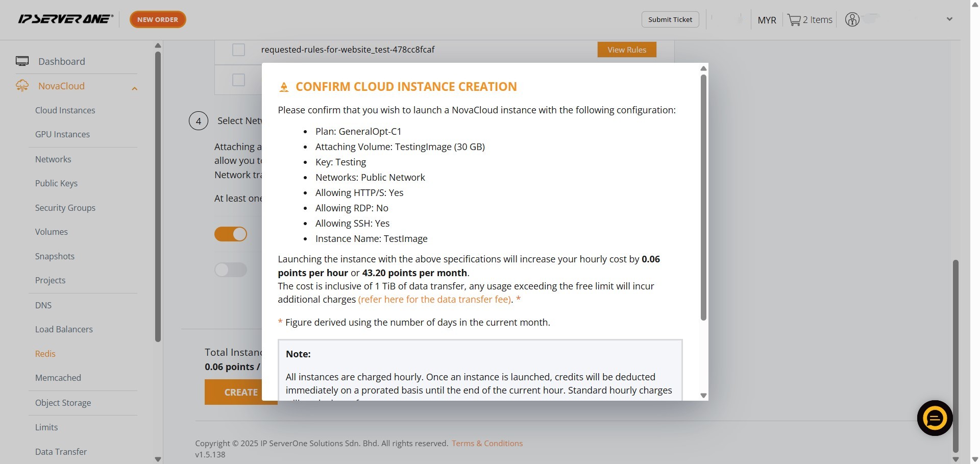
Task: Click the NovaCloud cloud icon
Action: [22, 86]
